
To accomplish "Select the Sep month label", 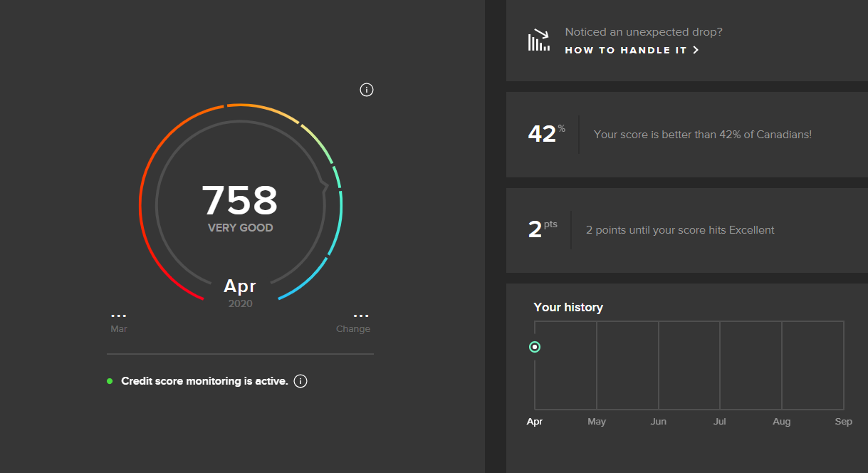I will point(843,421).
